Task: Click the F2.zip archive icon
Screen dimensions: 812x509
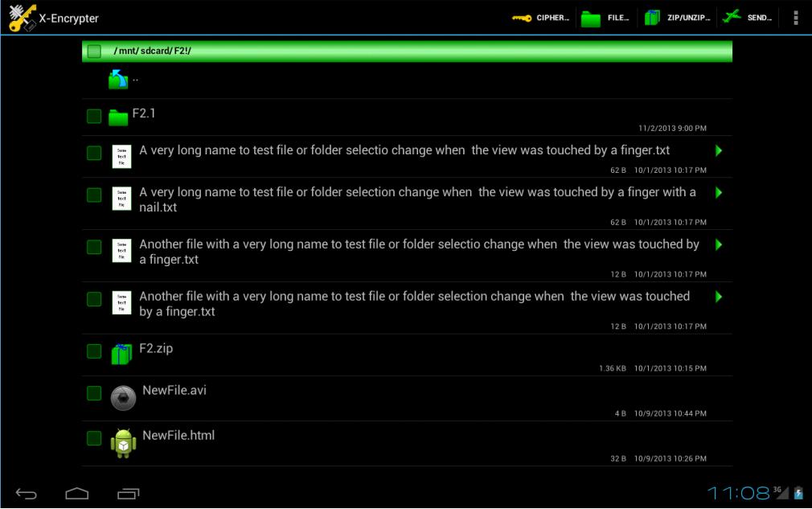Action: pyautogui.click(x=121, y=354)
